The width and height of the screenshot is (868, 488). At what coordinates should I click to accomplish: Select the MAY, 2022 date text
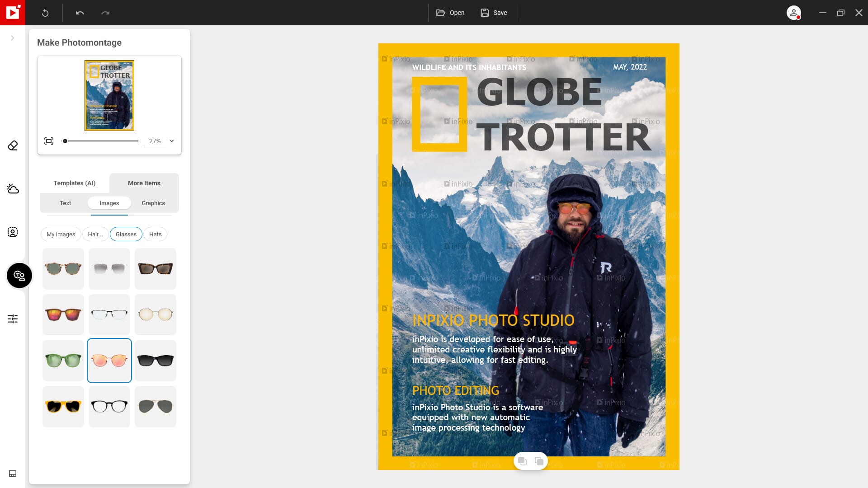(x=630, y=67)
